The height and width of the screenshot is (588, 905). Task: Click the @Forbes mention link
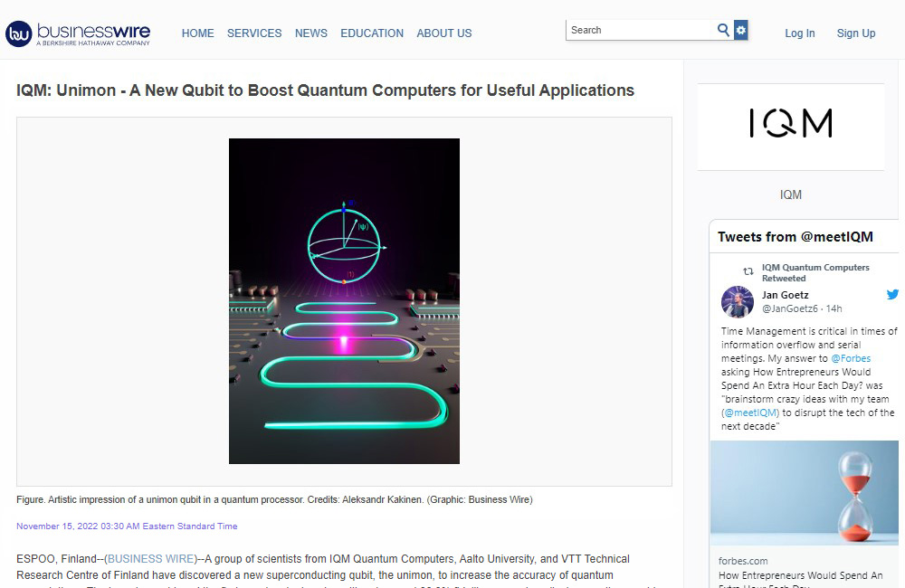tap(851, 358)
